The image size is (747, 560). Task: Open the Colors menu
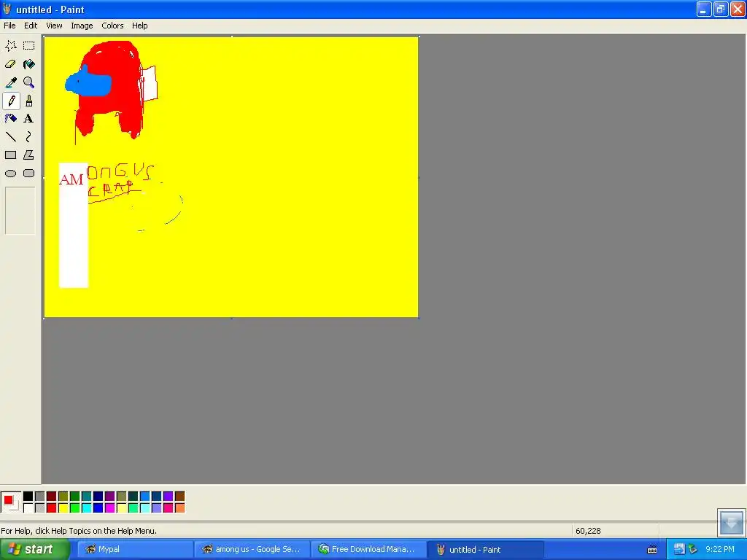(112, 26)
